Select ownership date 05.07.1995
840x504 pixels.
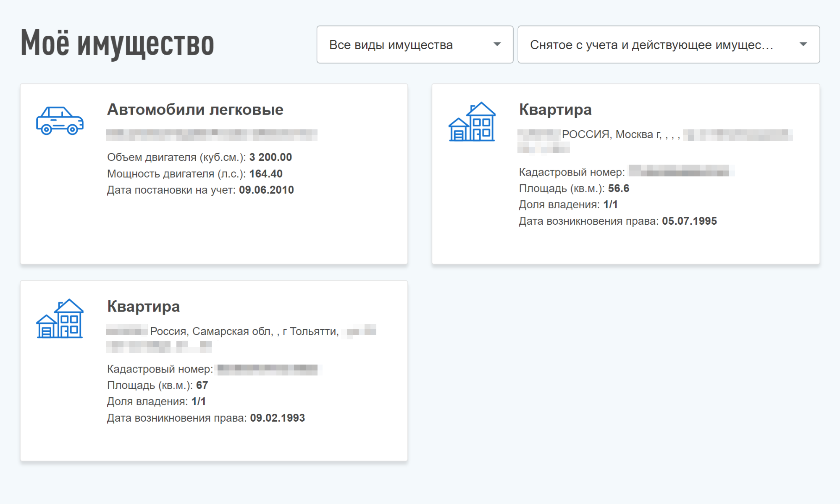click(689, 221)
